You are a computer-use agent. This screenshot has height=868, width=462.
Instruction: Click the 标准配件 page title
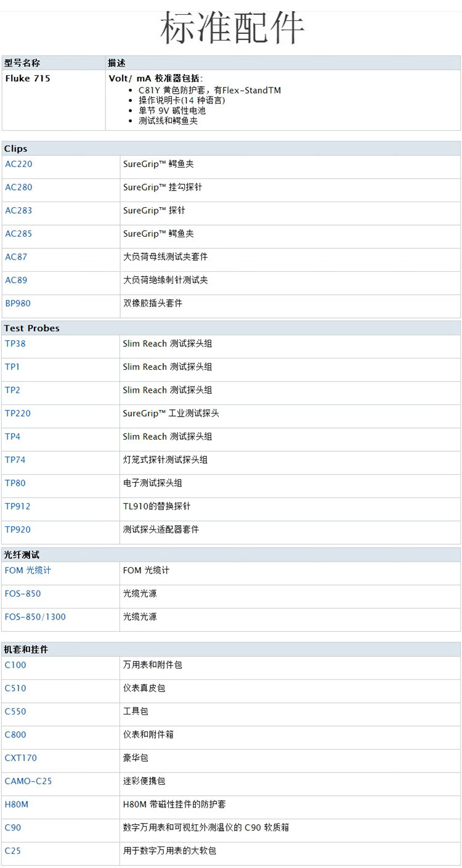pyautogui.click(x=232, y=28)
